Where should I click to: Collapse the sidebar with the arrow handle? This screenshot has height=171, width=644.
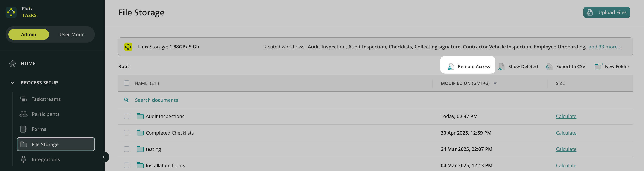point(104,157)
